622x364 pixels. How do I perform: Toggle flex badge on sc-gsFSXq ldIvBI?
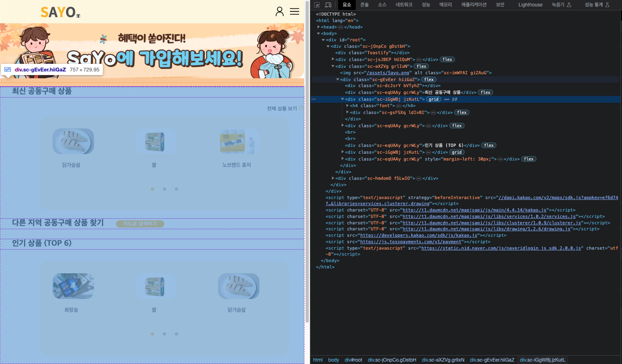click(x=462, y=113)
